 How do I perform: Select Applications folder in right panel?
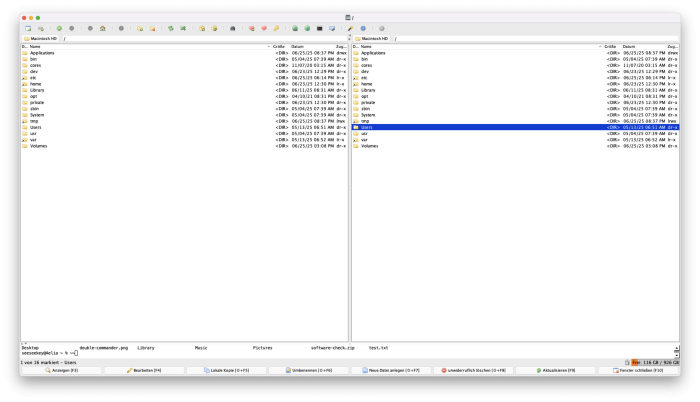click(516, 53)
